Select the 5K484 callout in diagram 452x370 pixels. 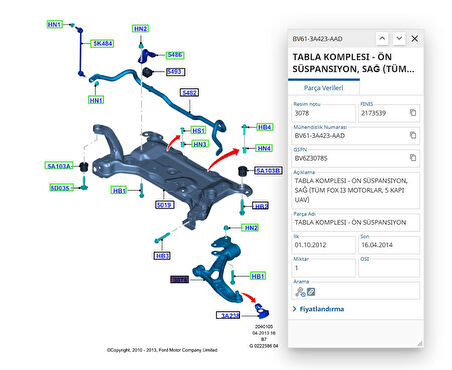[x=102, y=43]
